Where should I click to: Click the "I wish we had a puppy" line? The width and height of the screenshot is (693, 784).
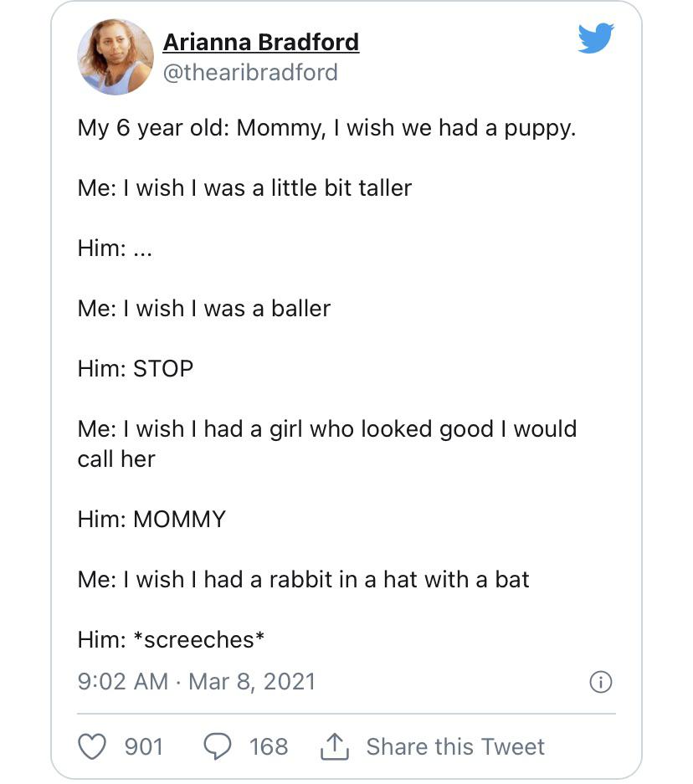(x=326, y=129)
